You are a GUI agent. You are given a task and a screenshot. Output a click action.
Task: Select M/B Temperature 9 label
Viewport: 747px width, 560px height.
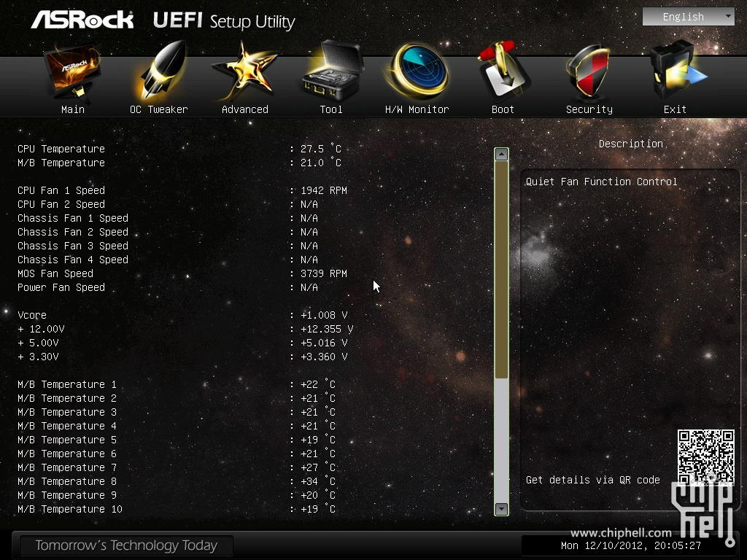tap(66, 495)
